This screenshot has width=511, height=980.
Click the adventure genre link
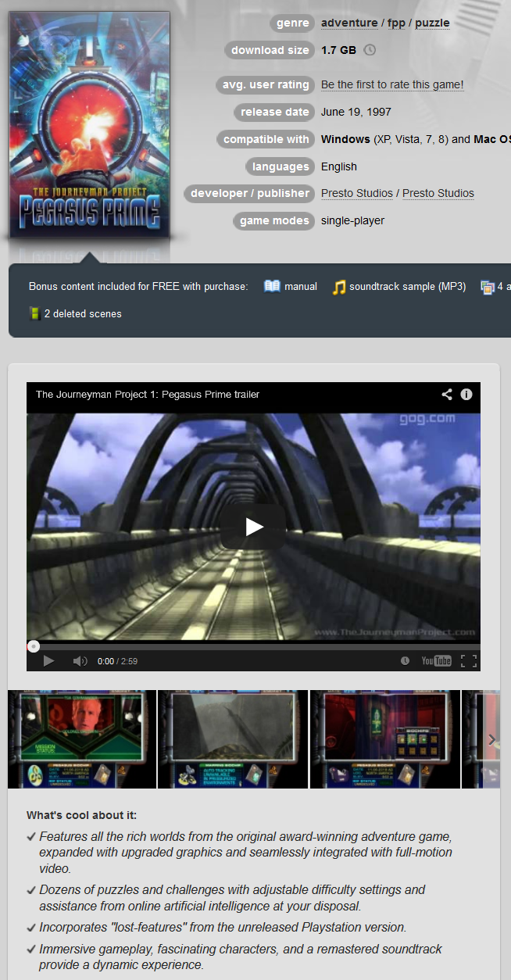click(x=349, y=23)
